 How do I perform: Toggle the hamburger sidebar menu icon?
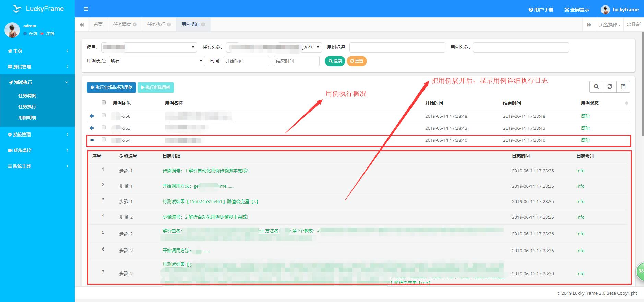click(x=86, y=9)
